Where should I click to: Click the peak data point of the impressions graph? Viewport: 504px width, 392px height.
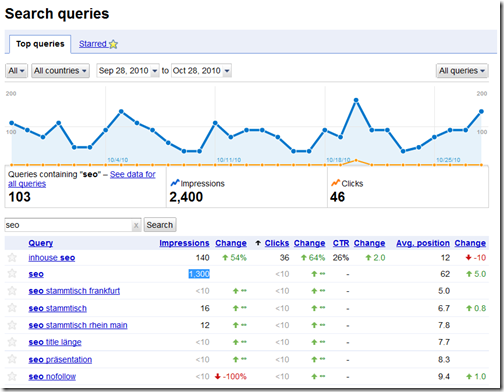(x=356, y=100)
